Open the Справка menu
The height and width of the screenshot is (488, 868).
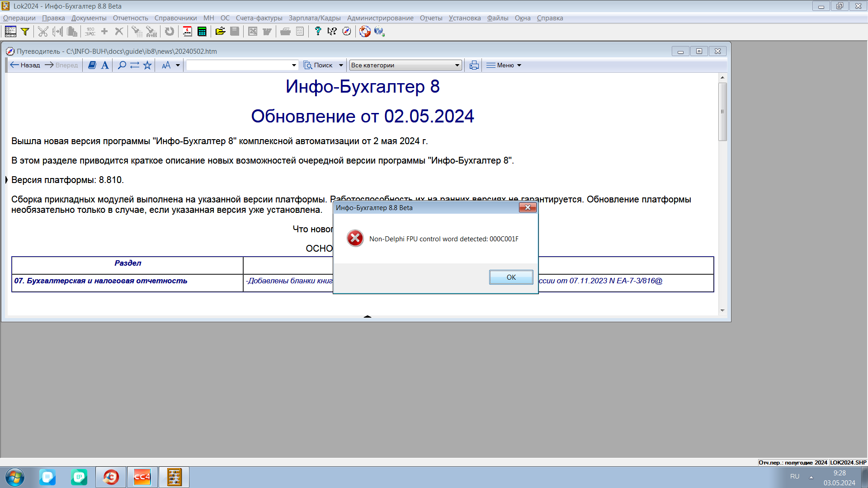550,18
